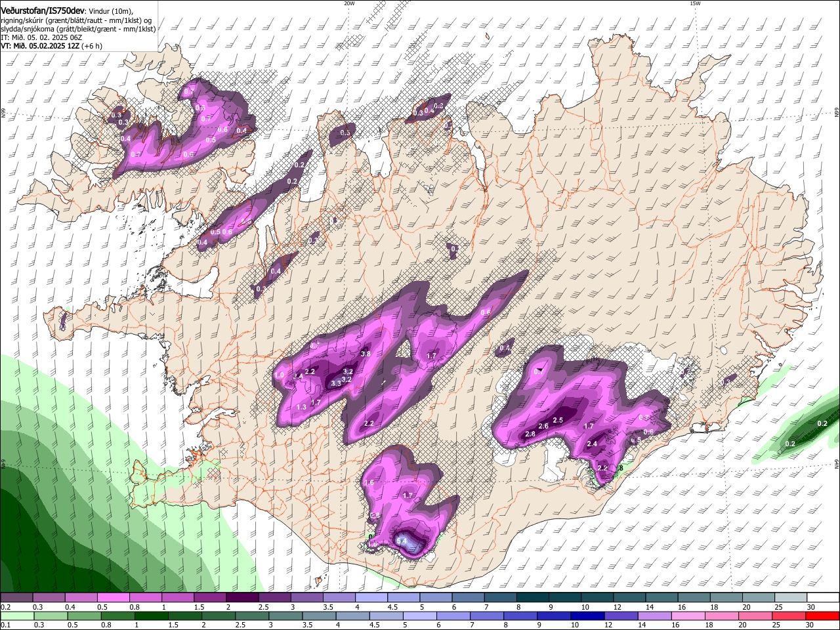Click the 'Veðurstofan/IS750dev' title text
The width and height of the screenshot is (840, 630).
click(43, 11)
